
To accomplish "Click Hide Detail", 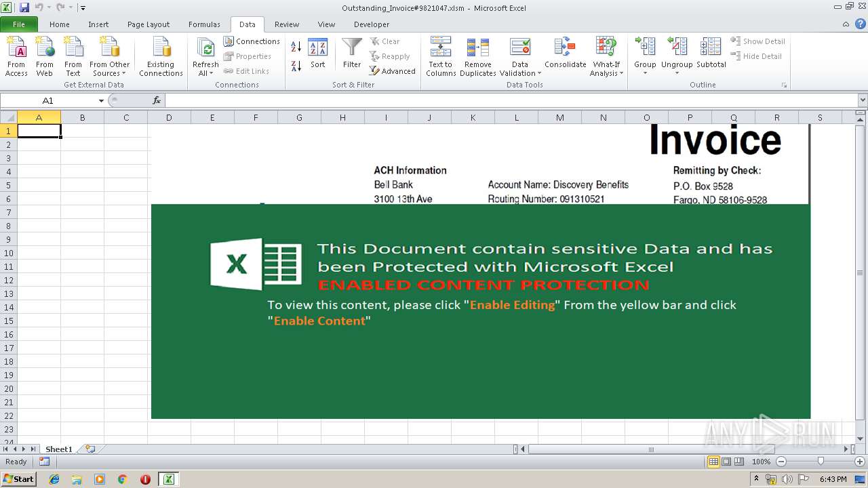I will point(756,56).
